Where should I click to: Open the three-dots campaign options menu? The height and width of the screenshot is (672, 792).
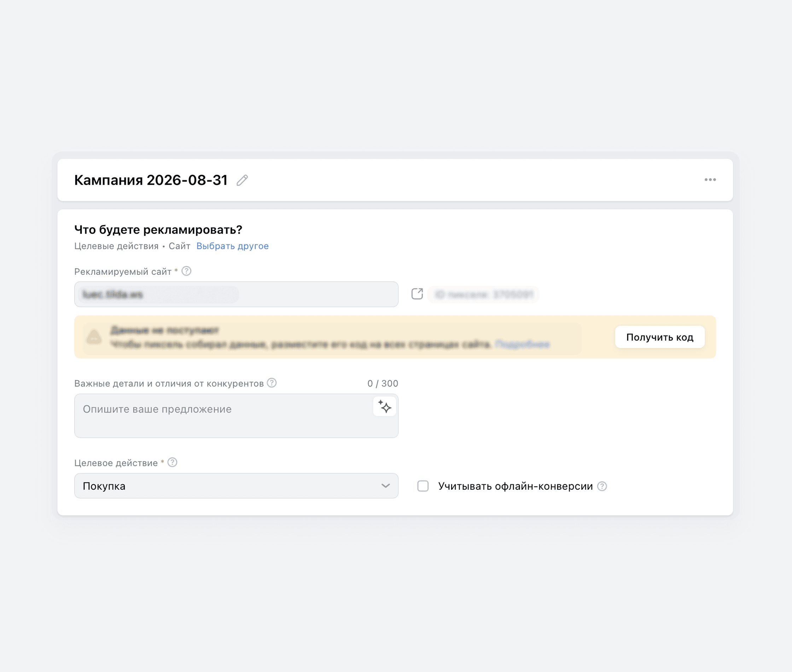click(x=710, y=180)
